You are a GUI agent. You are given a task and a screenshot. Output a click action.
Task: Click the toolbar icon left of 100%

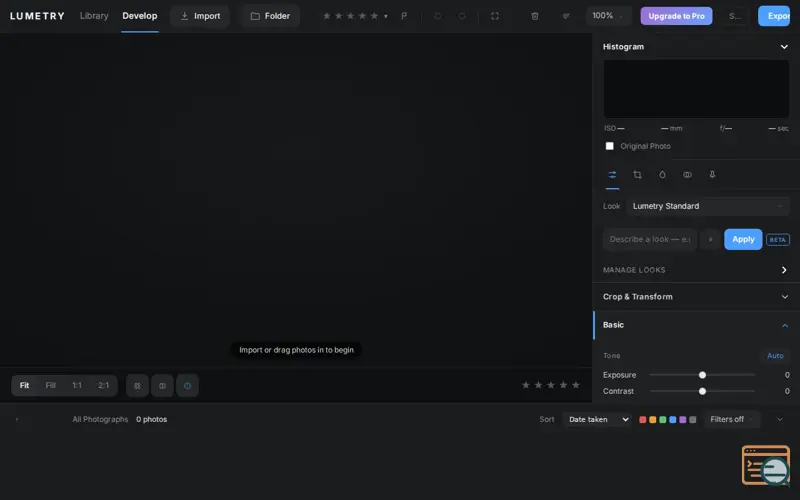click(x=566, y=16)
